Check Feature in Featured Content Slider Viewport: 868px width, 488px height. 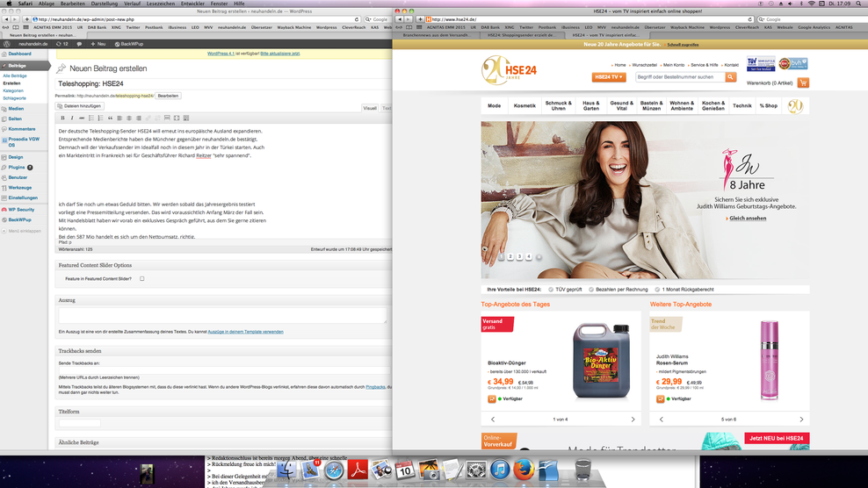click(x=142, y=279)
